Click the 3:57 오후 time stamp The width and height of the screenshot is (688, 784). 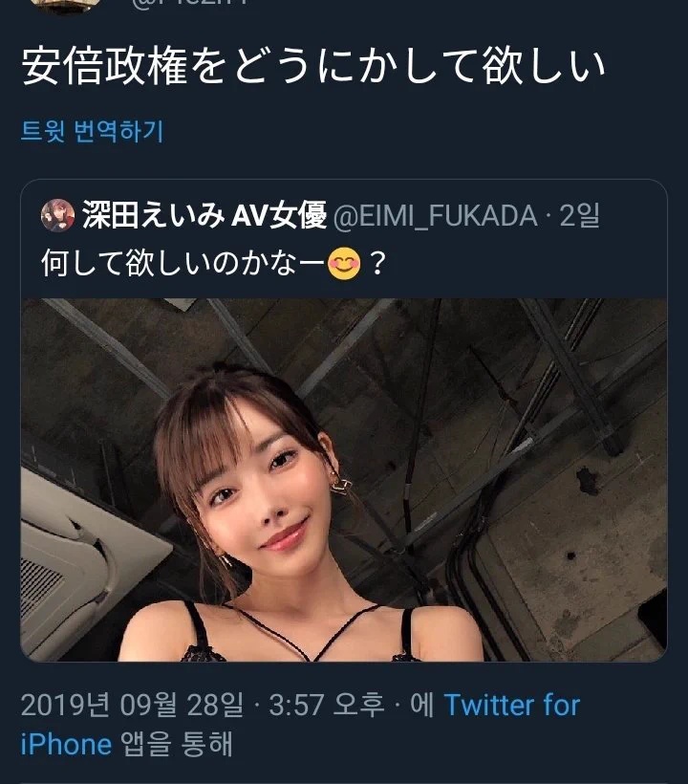click(x=326, y=705)
